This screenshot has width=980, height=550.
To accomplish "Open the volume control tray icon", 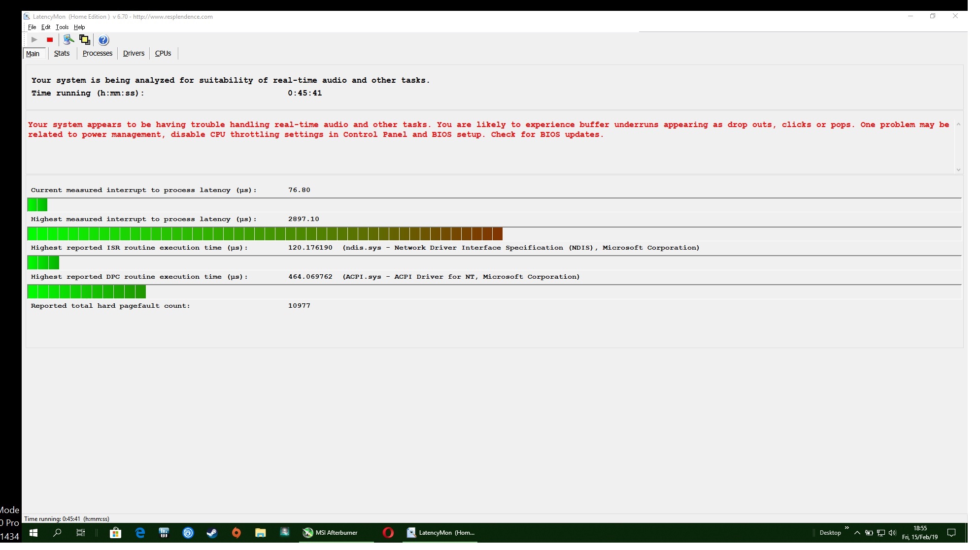I will coord(892,533).
